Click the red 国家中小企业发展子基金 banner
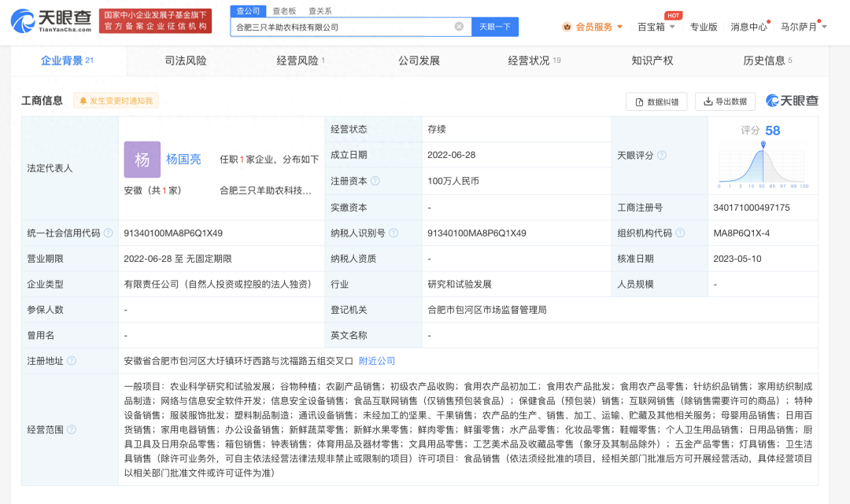The height and width of the screenshot is (504, 850). coord(156,20)
